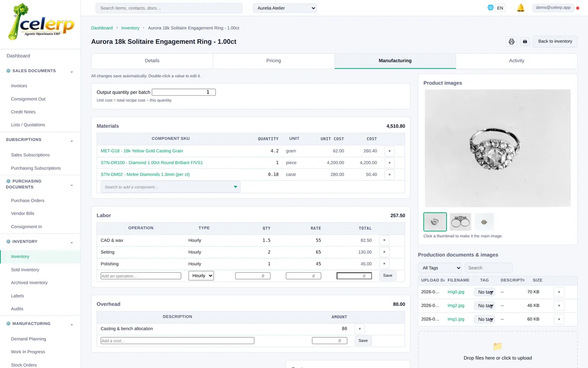Image resolution: width=588 pixels, height=368 pixels.
Task: Click the production documents Search field
Action: click(x=489, y=268)
